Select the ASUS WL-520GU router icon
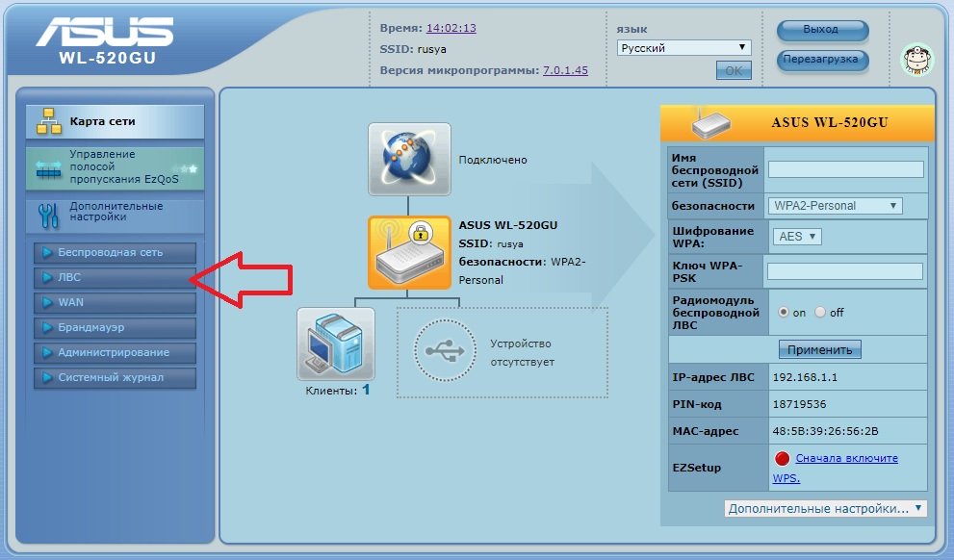The image size is (954, 560). tap(409, 252)
